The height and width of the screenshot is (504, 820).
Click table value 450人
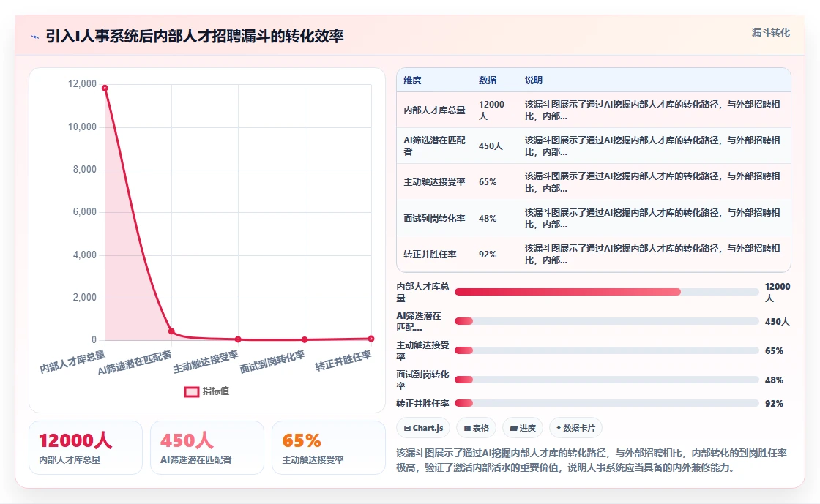click(491, 146)
